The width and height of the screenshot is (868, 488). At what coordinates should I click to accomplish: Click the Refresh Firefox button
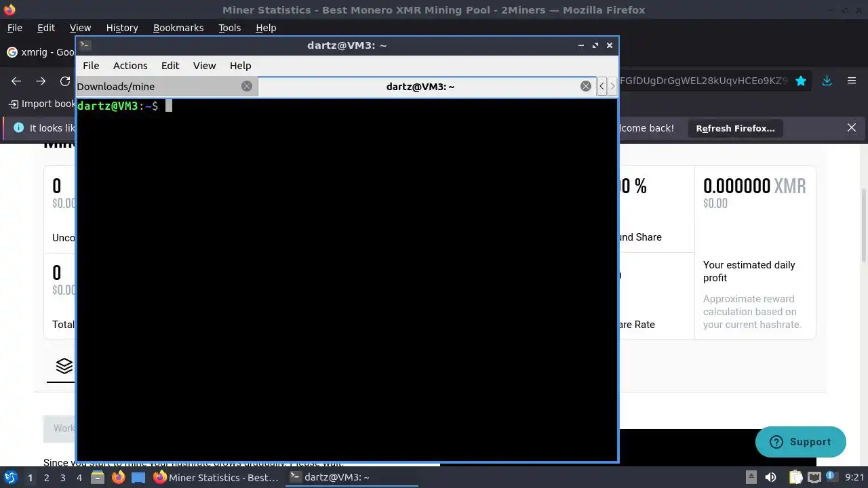(735, 128)
